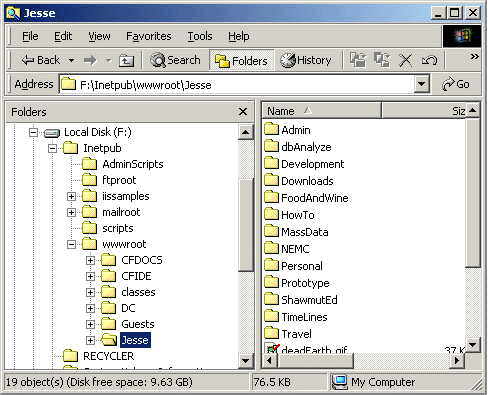Click the Forward arrow button
This screenshot has width=488, height=395.
pos(90,60)
